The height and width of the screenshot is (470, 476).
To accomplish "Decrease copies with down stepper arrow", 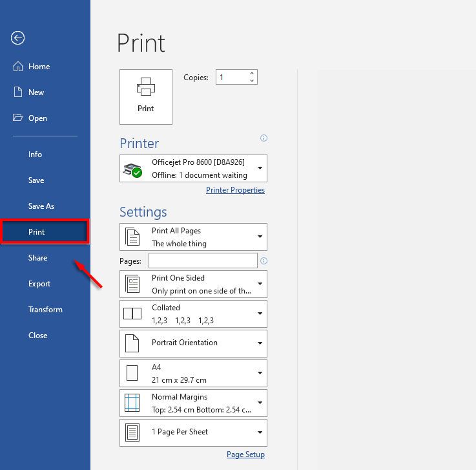I will tap(252, 81).
